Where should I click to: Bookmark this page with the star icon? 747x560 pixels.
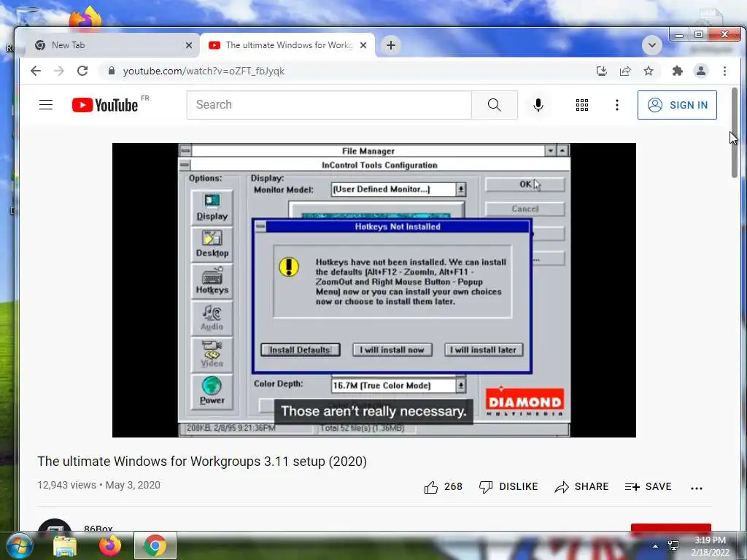649,71
